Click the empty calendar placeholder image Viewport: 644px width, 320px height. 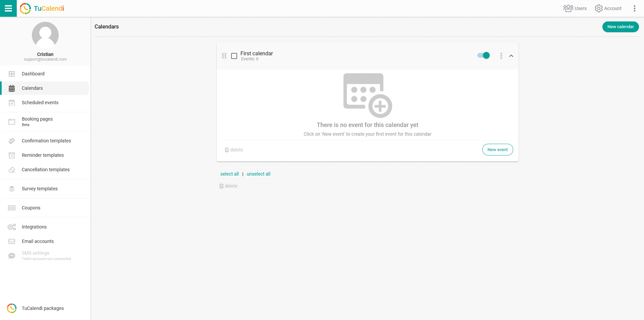[368, 95]
